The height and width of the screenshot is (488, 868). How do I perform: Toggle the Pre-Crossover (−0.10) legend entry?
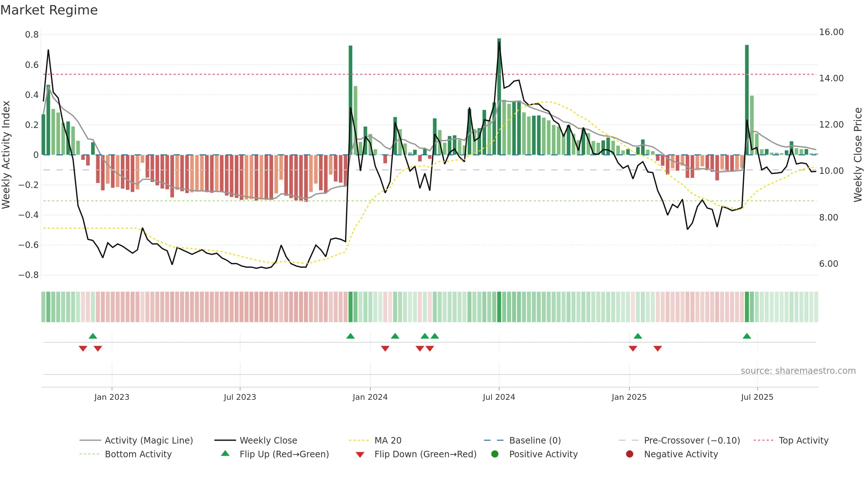pos(679,440)
